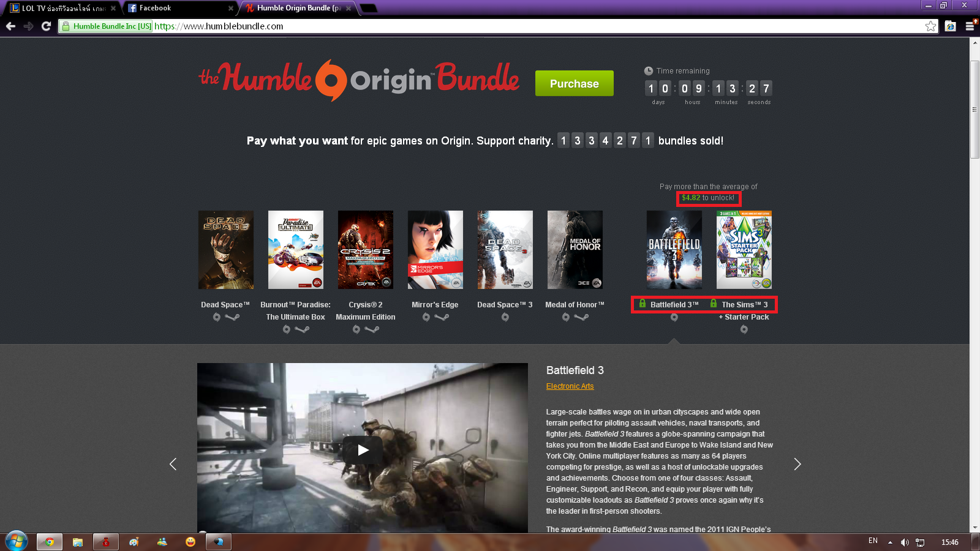Click the Origin icon under Crysis 2
Viewport: 980px width, 551px height.
pos(356,329)
